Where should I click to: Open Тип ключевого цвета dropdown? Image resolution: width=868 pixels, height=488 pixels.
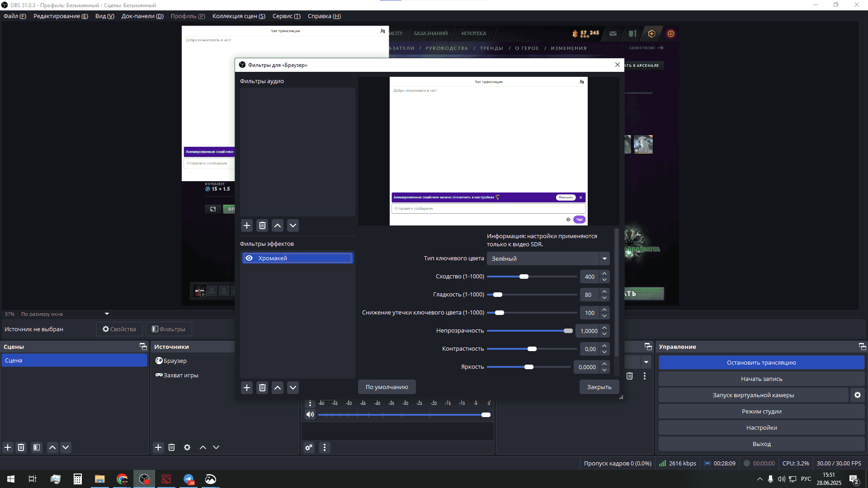(x=548, y=258)
